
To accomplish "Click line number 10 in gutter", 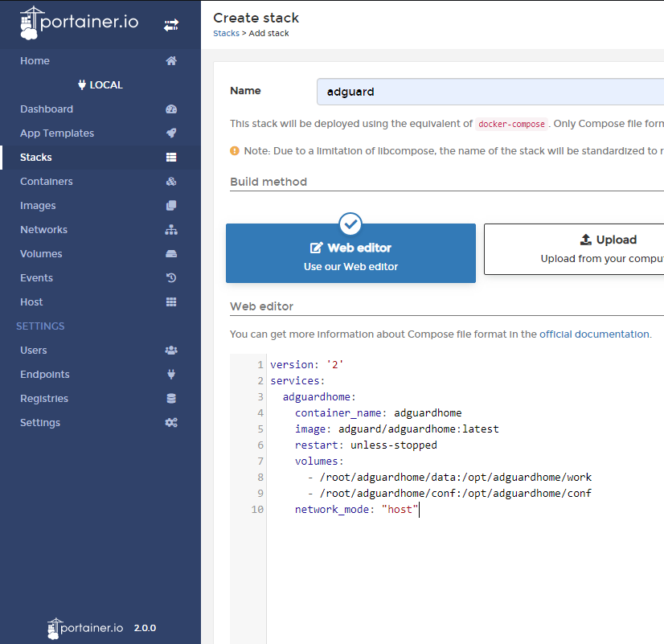I will (x=257, y=510).
